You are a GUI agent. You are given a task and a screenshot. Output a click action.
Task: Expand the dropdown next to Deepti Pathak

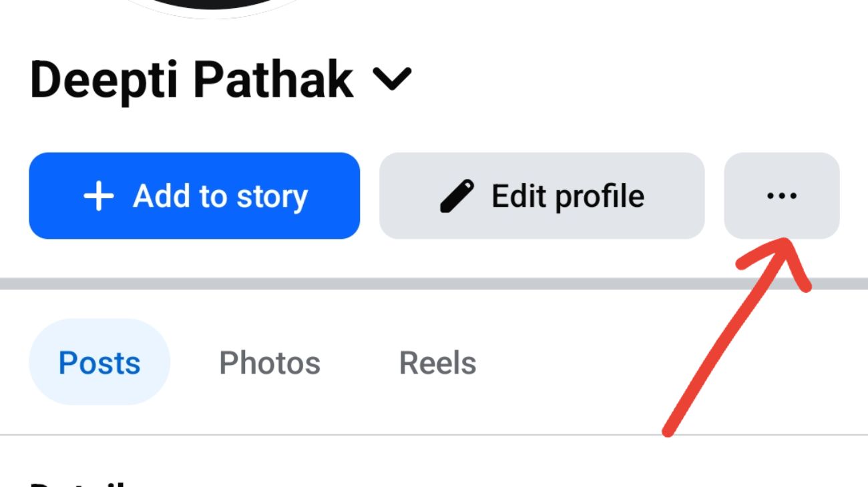coord(391,78)
